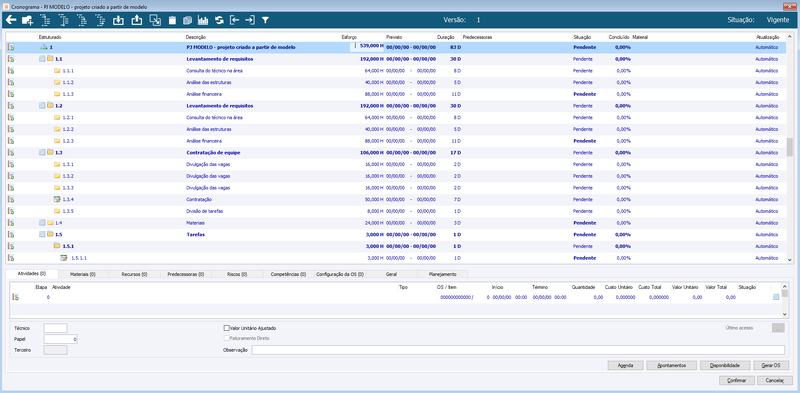Collapse tree node 1.3 Contratação de equipe
Screen dimensions: 800x393
click(42, 152)
